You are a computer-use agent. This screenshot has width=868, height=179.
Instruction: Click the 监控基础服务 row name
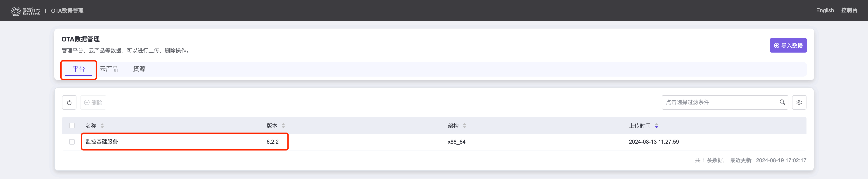click(x=102, y=142)
